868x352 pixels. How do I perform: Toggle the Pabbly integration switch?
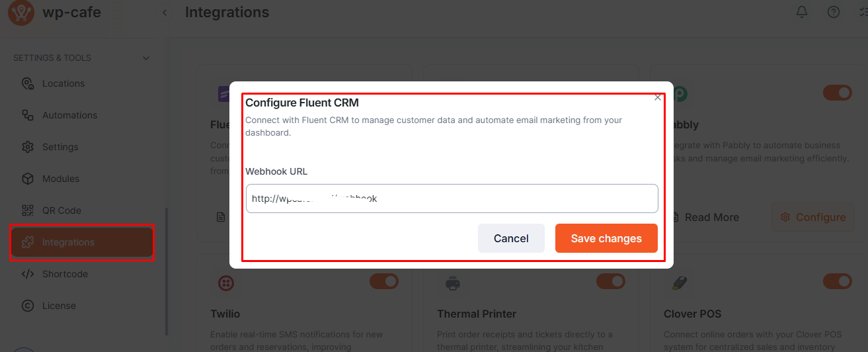click(837, 93)
